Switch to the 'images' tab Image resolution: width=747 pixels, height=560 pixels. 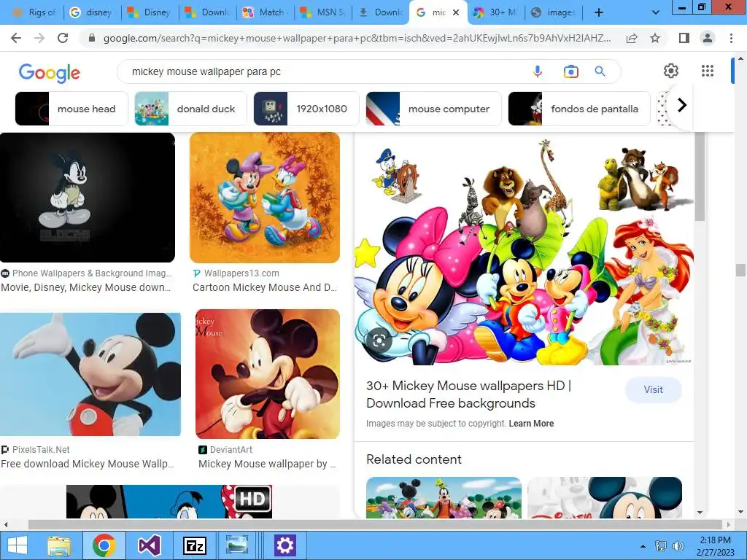point(554,12)
